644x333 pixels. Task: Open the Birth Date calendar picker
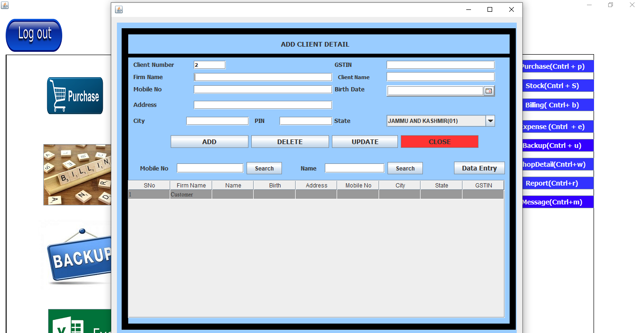tap(489, 91)
